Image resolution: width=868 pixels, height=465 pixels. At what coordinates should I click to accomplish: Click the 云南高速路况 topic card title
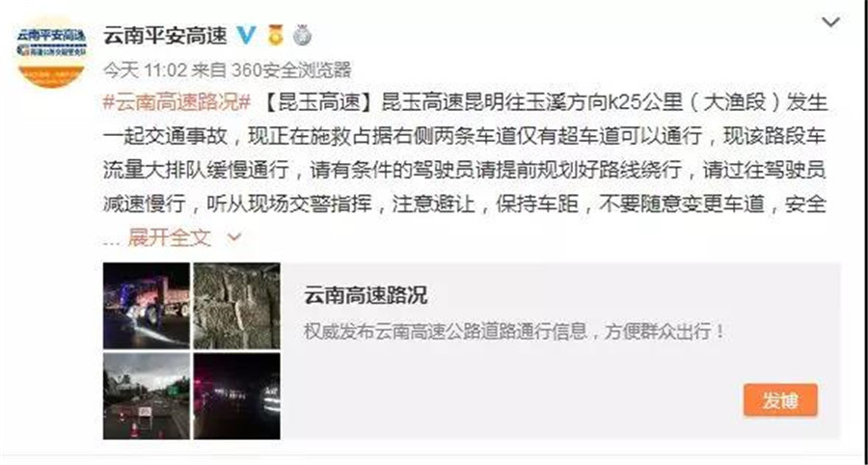pos(366,295)
